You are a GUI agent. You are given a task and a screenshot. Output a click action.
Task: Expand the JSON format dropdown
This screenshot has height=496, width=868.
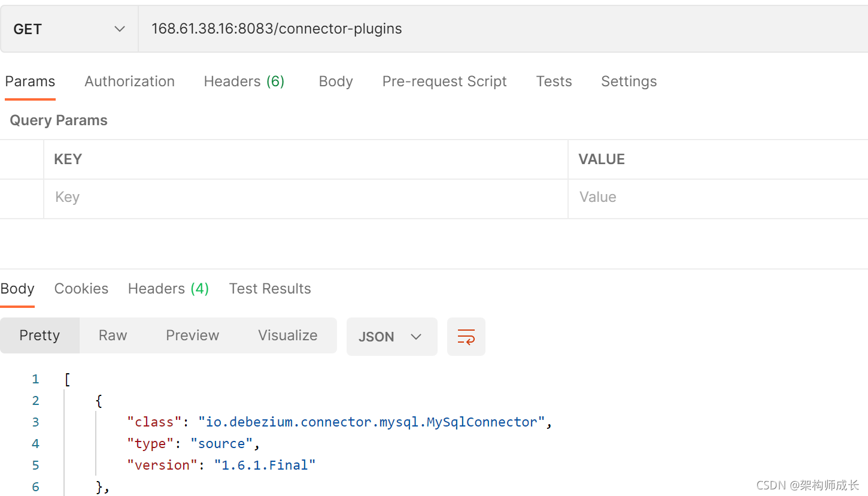(x=391, y=337)
